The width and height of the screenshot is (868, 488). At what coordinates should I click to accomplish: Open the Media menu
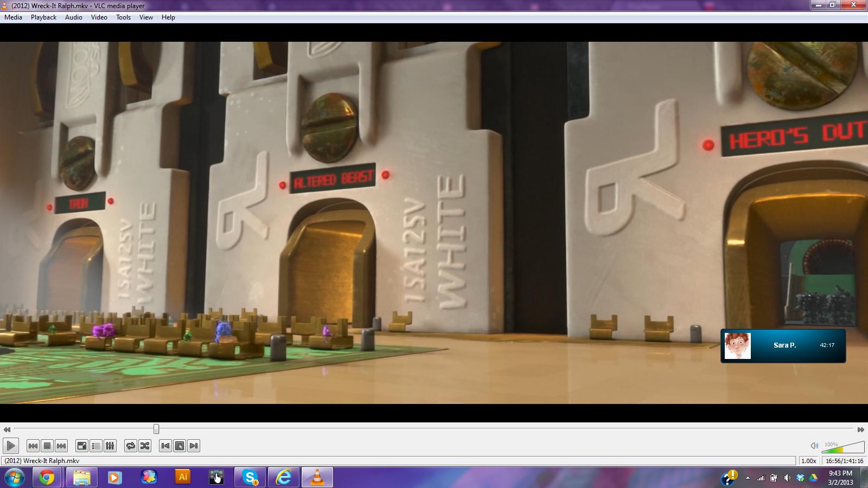(13, 17)
